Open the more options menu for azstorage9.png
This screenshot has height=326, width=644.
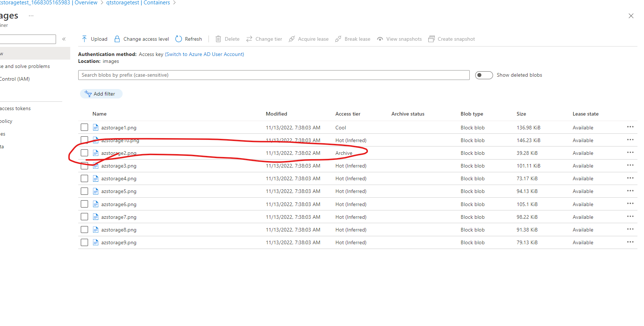[x=630, y=242]
